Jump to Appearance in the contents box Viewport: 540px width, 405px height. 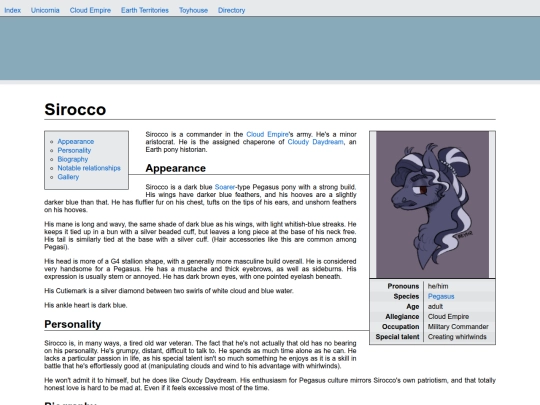point(76,142)
